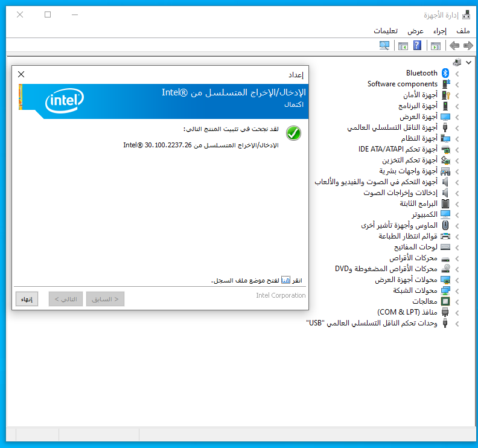This screenshot has height=448, width=478.
Task: Expand the Software components node
Action: point(457,85)
